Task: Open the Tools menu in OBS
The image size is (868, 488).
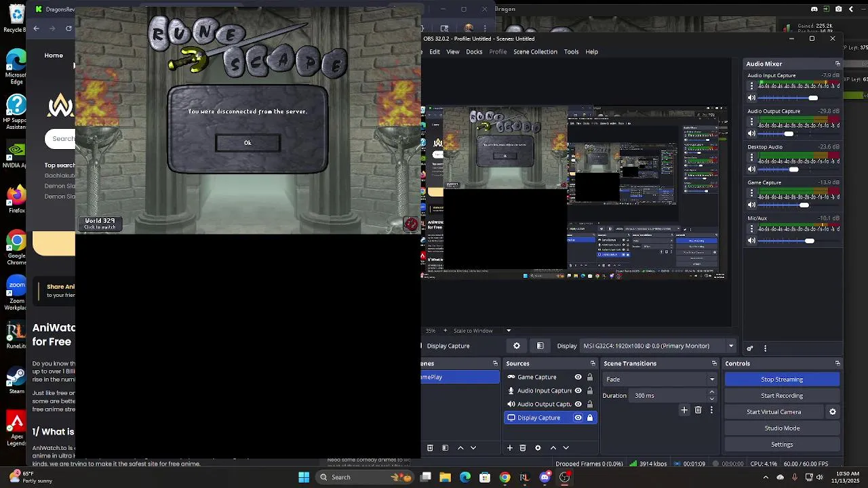Action: point(572,52)
